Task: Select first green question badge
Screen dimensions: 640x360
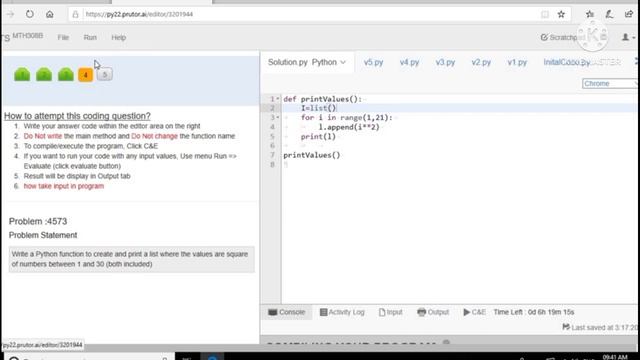Action: 22,74
